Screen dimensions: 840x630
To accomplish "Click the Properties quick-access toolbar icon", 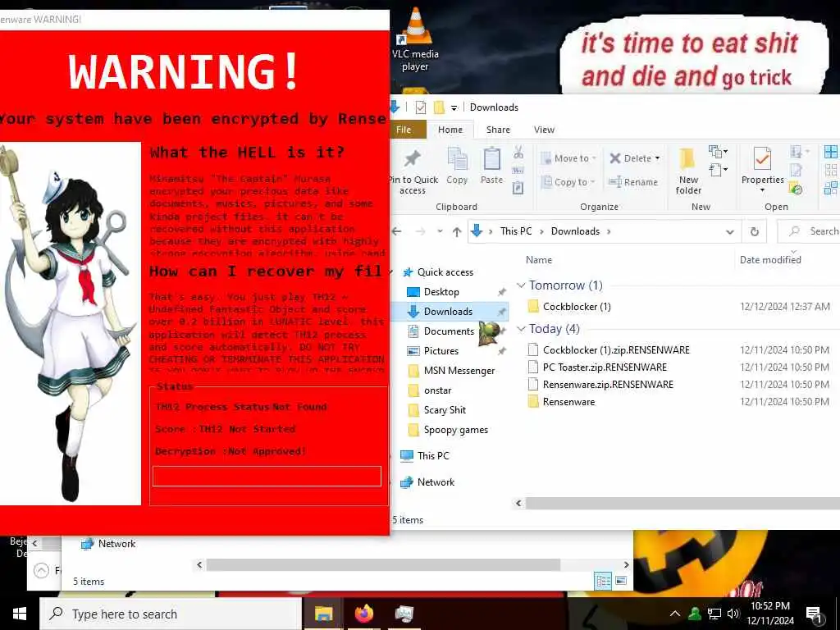I will [421, 107].
